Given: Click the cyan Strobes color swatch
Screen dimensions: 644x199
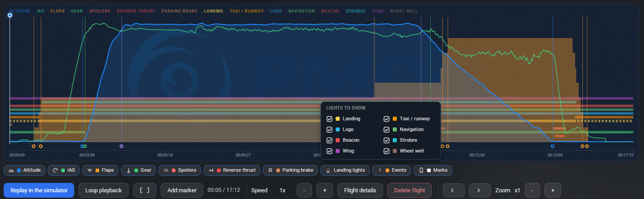Looking at the screenshot, I should click(x=395, y=140).
